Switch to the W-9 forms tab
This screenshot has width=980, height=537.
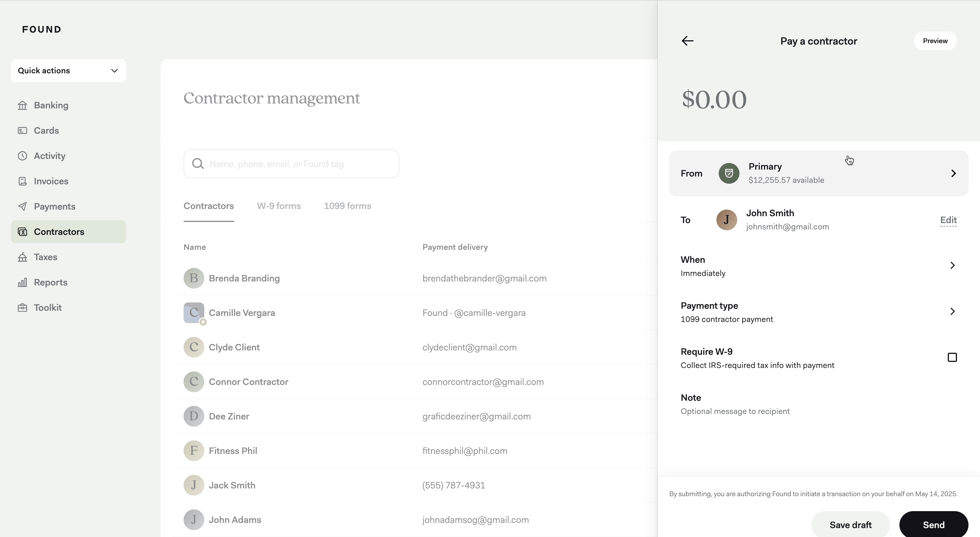point(279,206)
